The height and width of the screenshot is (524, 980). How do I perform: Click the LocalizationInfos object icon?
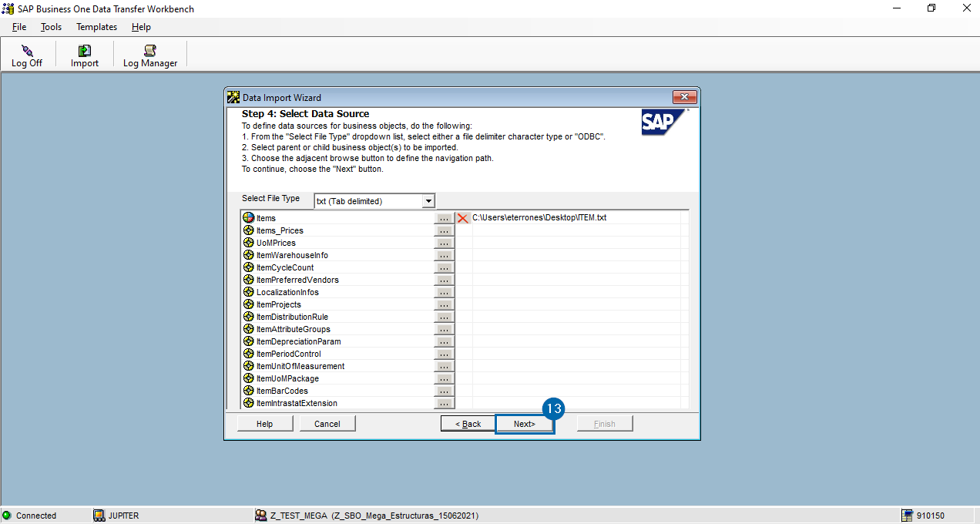[248, 292]
